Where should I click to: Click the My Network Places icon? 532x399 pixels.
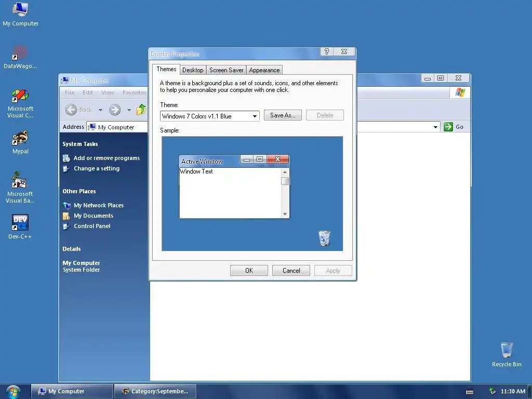point(66,205)
